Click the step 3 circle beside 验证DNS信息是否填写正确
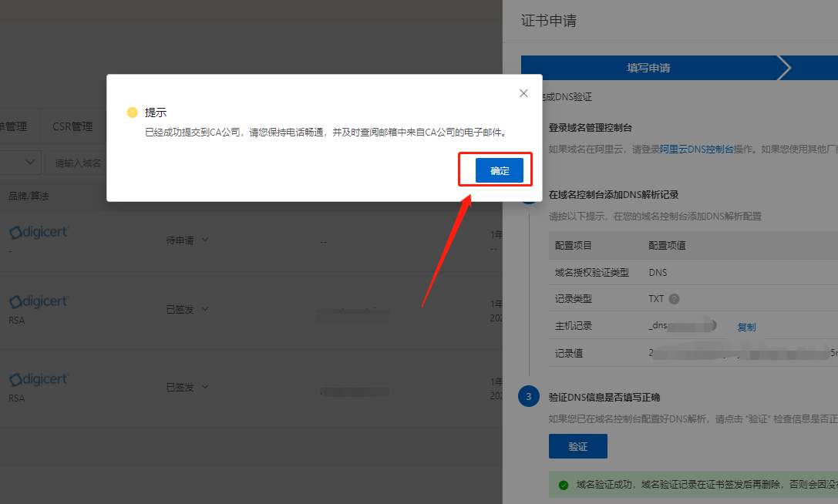 click(529, 397)
